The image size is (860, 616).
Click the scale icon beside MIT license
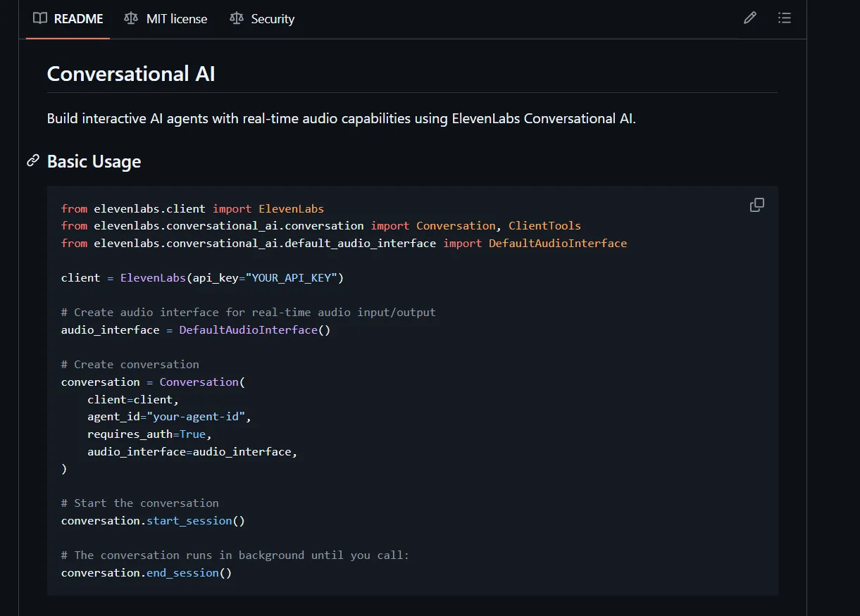(131, 18)
